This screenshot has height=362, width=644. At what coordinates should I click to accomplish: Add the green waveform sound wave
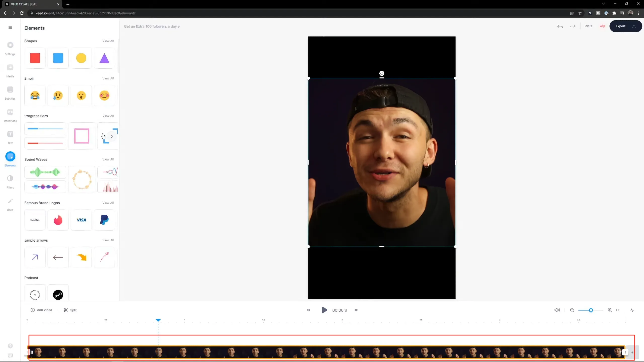tap(45, 172)
